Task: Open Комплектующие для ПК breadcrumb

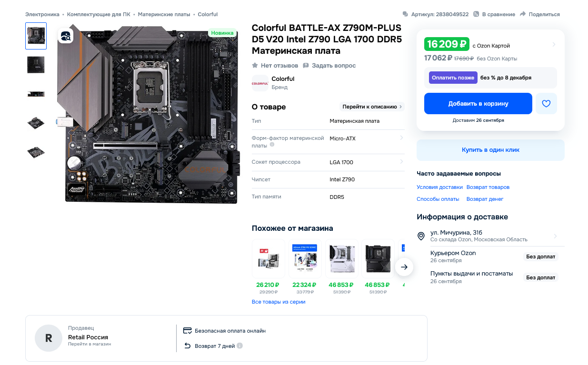Action: pyautogui.click(x=99, y=14)
